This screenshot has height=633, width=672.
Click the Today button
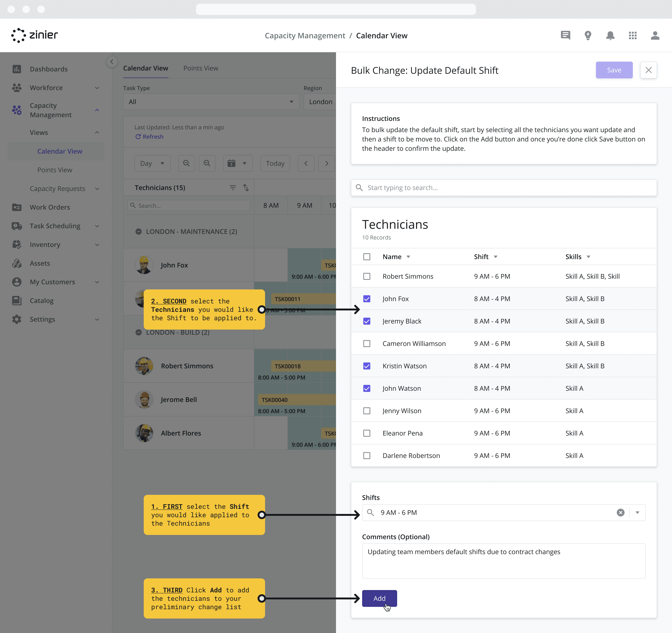point(275,163)
